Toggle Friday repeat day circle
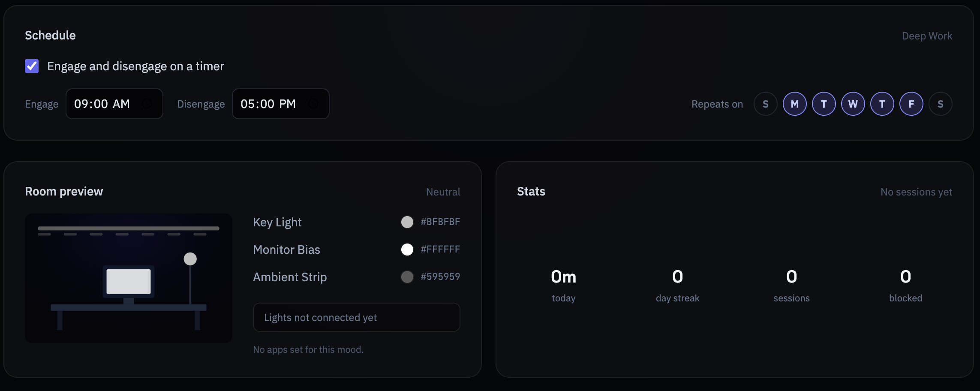 pyautogui.click(x=911, y=104)
